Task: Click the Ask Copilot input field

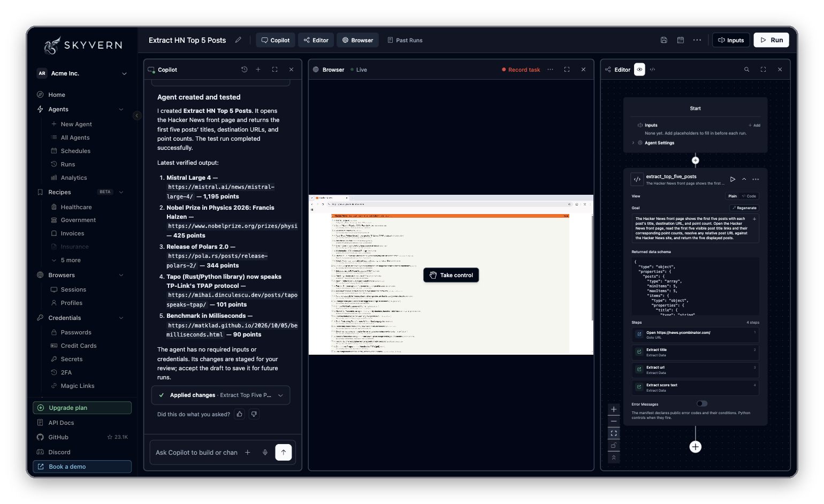Action: point(197,453)
